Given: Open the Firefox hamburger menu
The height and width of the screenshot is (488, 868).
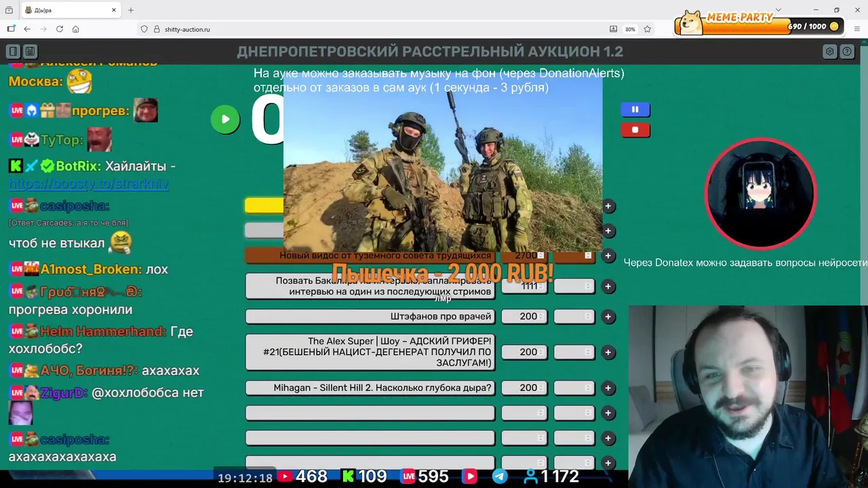Looking at the screenshot, I should point(857,29).
